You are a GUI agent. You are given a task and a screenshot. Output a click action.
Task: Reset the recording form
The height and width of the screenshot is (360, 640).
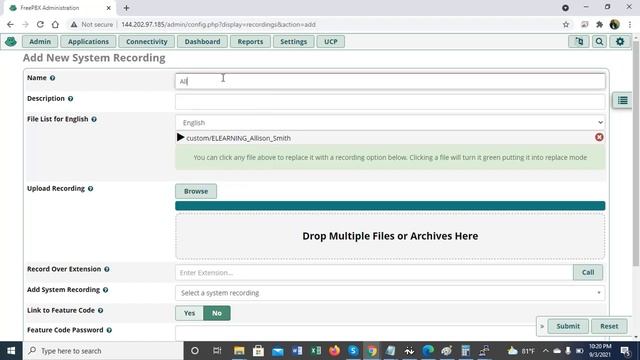609,326
